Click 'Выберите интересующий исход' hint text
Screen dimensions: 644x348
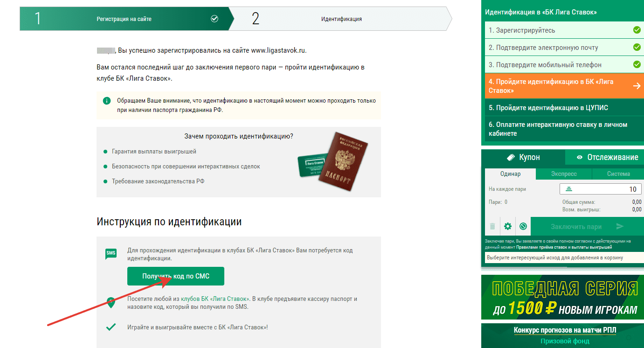click(554, 258)
